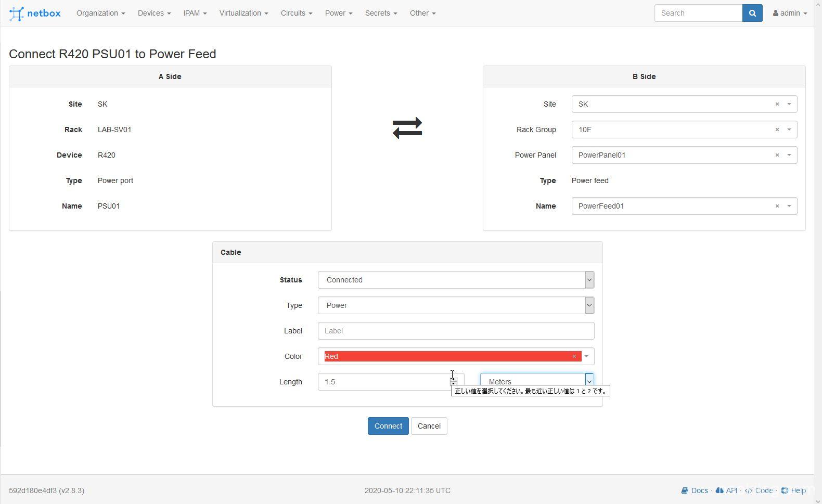Viewport: 822px width, 504px height.
Task: Focus the Search input field
Action: point(698,13)
